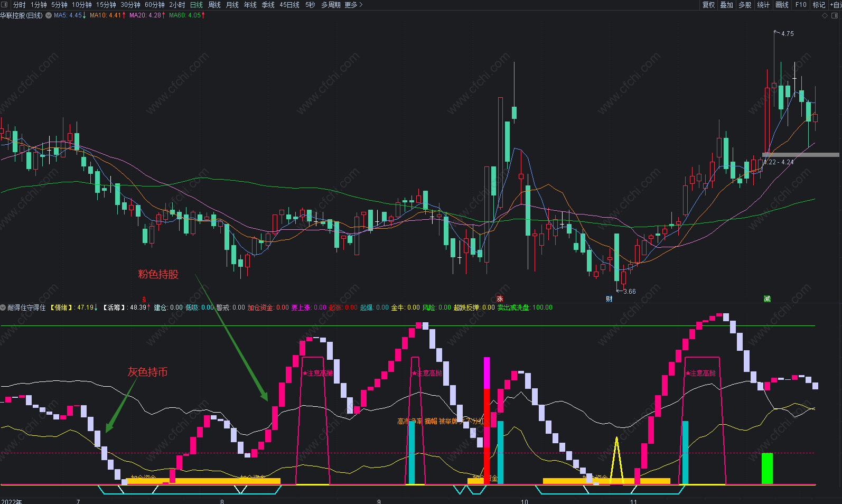Select the 60分钟 period tab
842x504 pixels.
coord(155,5)
